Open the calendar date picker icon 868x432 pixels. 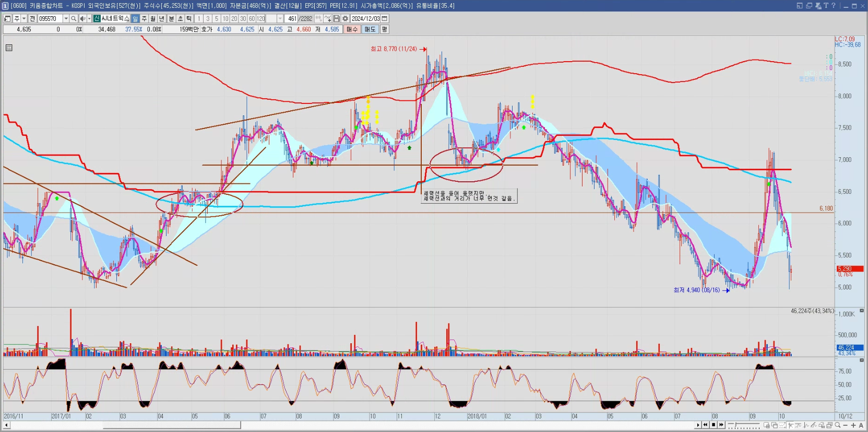click(384, 18)
